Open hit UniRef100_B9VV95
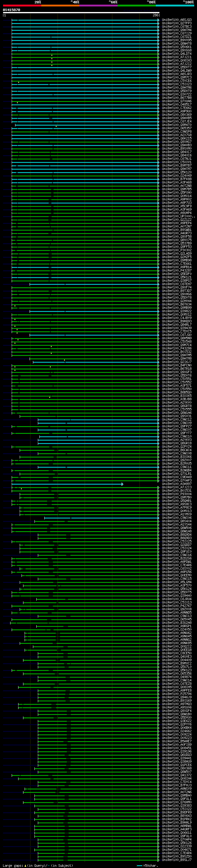Screen dimensions: 197x868 click(177, 40)
